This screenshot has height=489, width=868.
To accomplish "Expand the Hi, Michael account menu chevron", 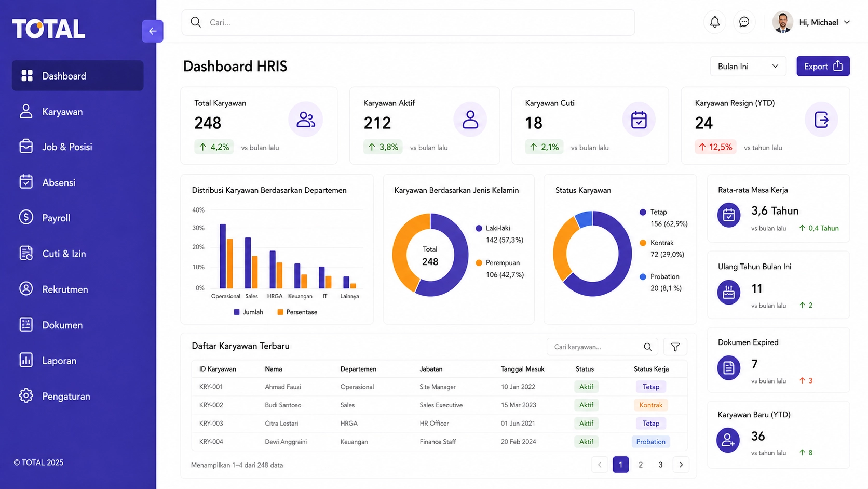I will 847,22.
